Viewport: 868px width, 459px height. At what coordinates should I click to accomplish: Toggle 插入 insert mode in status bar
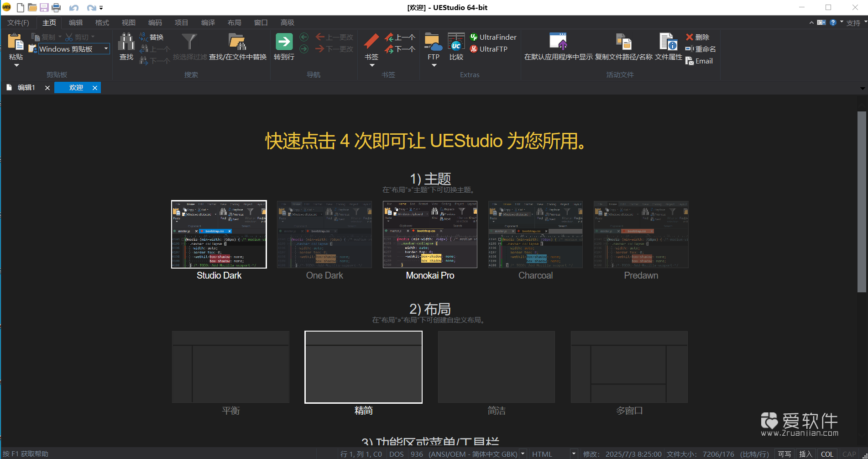(x=805, y=454)
